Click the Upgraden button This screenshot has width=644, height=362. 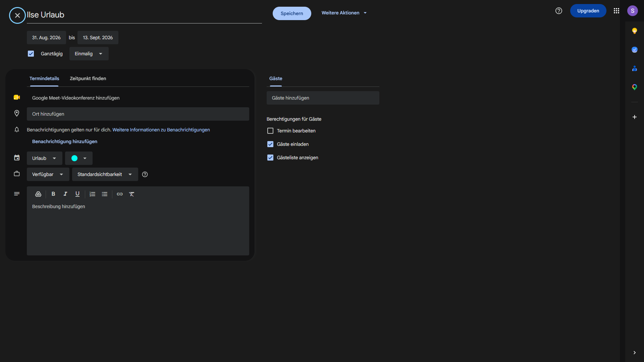click(x=588, y=11)
